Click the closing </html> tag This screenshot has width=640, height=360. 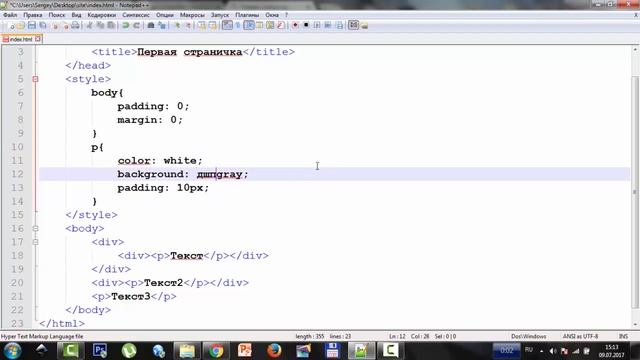[x=62, y=324]
